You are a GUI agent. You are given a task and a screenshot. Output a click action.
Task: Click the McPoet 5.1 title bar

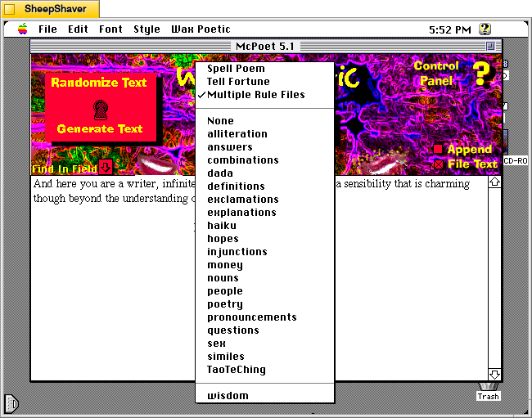coord(265,46)
